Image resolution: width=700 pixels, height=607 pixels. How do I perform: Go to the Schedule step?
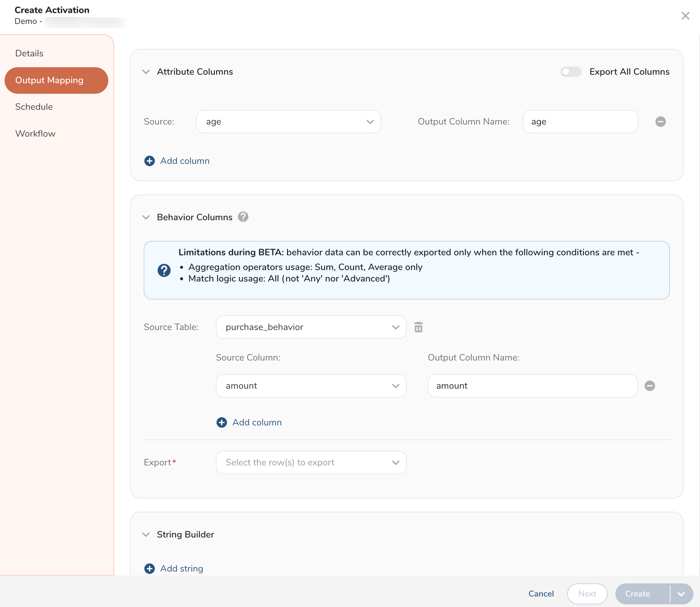34,107
